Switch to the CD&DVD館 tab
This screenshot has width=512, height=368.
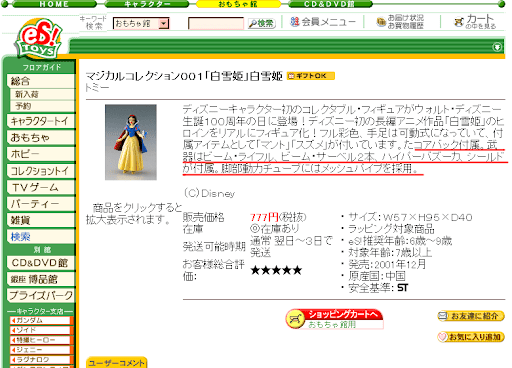pyautogui.click(x=329, y=4)
